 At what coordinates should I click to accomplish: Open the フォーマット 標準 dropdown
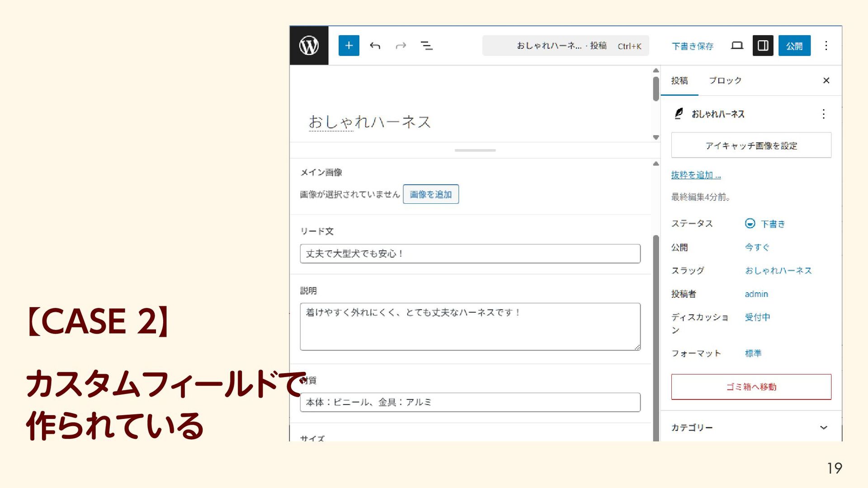coord(753,353)
